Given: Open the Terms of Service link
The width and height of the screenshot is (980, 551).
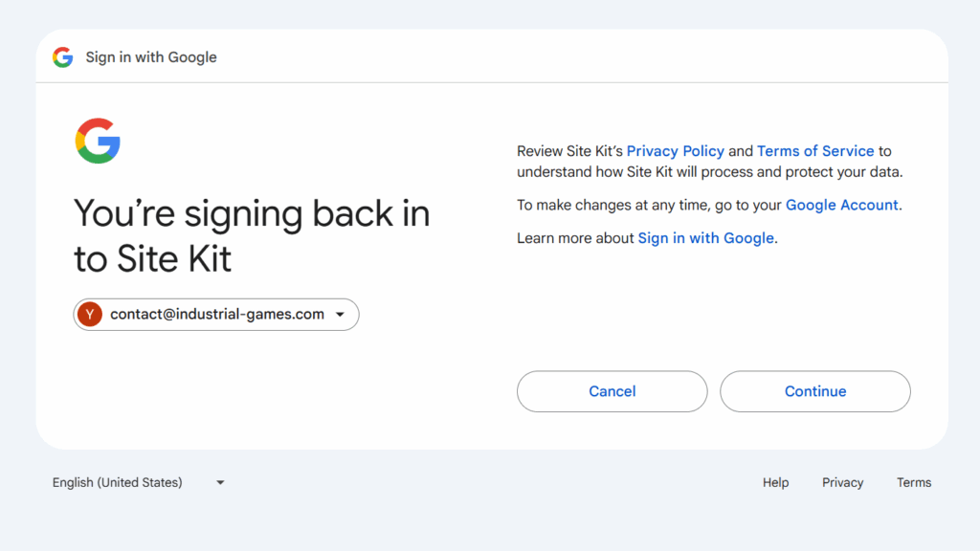Looking at the screenshot, I should point(815,151).
